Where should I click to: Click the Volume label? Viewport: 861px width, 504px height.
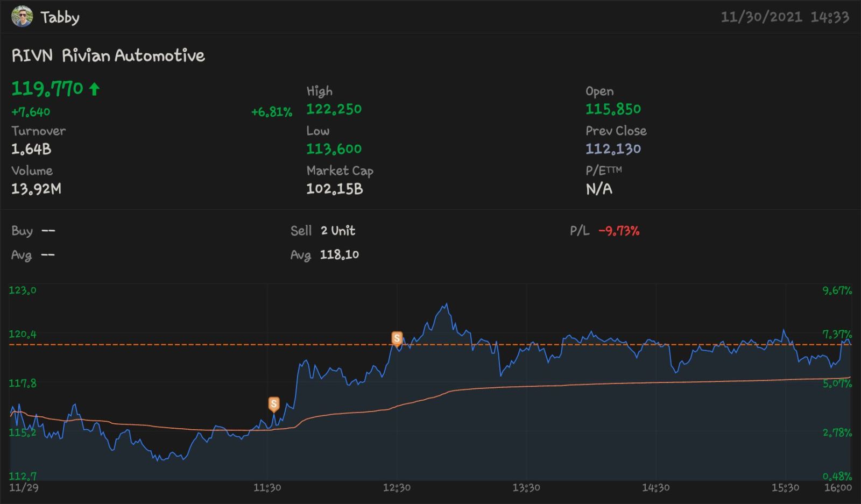tap(32, 171)
